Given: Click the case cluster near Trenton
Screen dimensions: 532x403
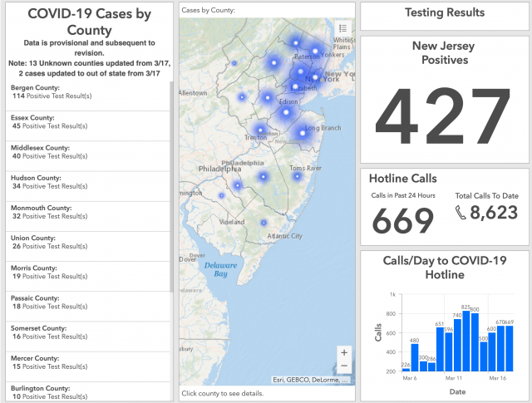Looking at the screenshot, I should 261,130.
